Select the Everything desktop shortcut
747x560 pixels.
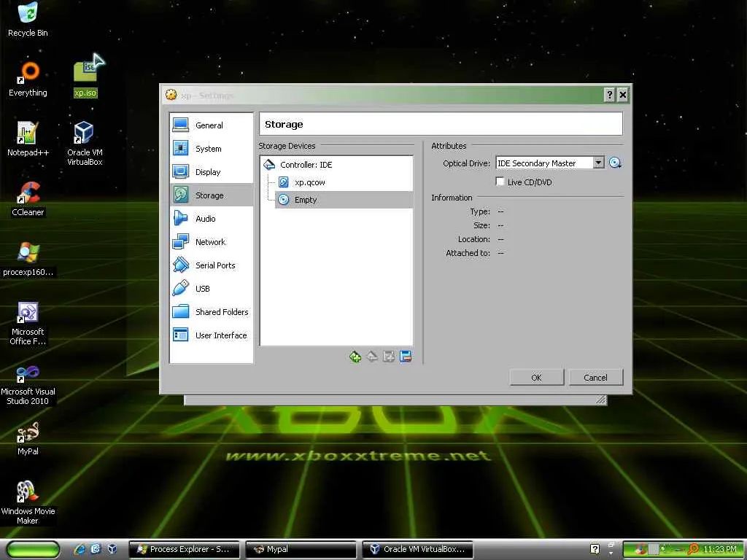(28, 79)
